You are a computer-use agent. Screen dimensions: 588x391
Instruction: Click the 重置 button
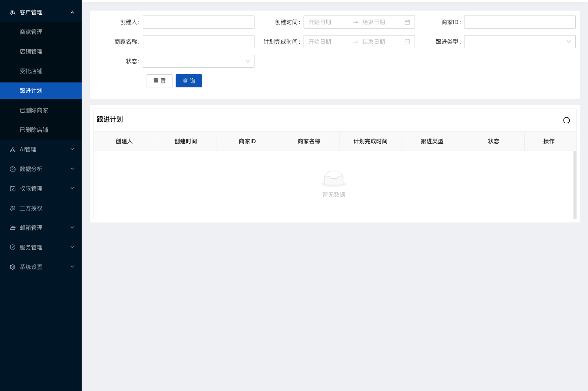coord(160,81)
